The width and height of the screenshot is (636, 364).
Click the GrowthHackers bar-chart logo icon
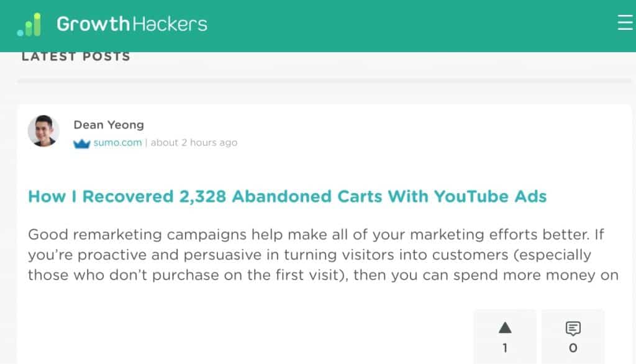tap(29, 24)
